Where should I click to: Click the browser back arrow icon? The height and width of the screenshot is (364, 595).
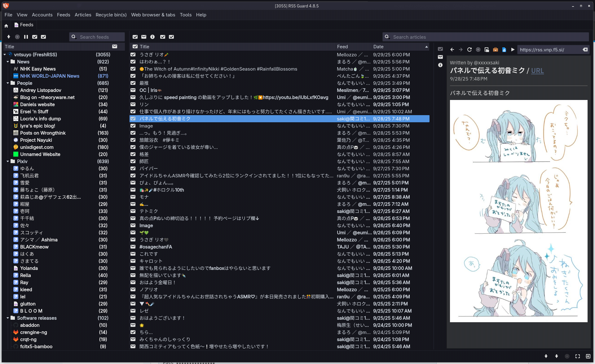pyautogui.click(x=452, y=50)
